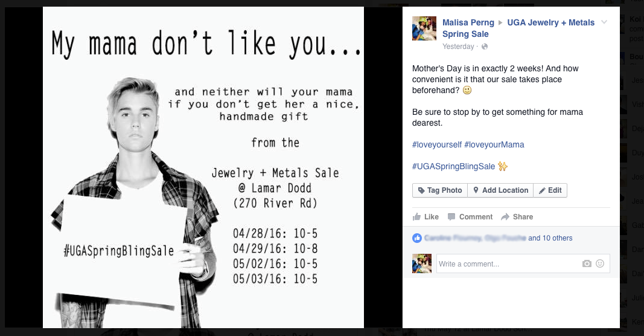The image size is (644, 336).
Task: Click the Add Location button
Action: coord(500,190)
